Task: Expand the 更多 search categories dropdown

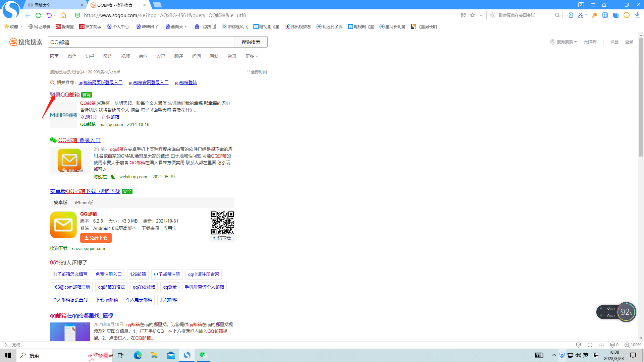Action: point(252,56)
